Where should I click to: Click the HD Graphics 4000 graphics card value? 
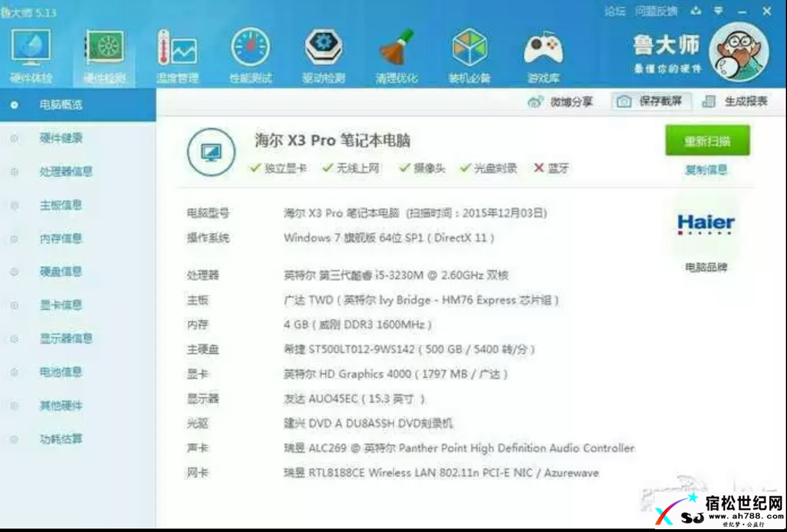pos(395,374)
